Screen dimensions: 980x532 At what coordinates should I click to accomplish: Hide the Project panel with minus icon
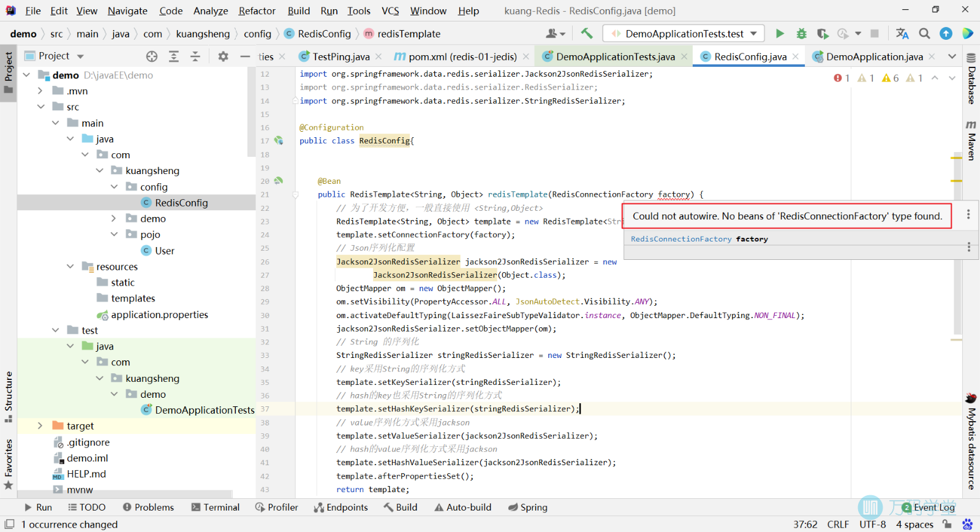(245, 56)
